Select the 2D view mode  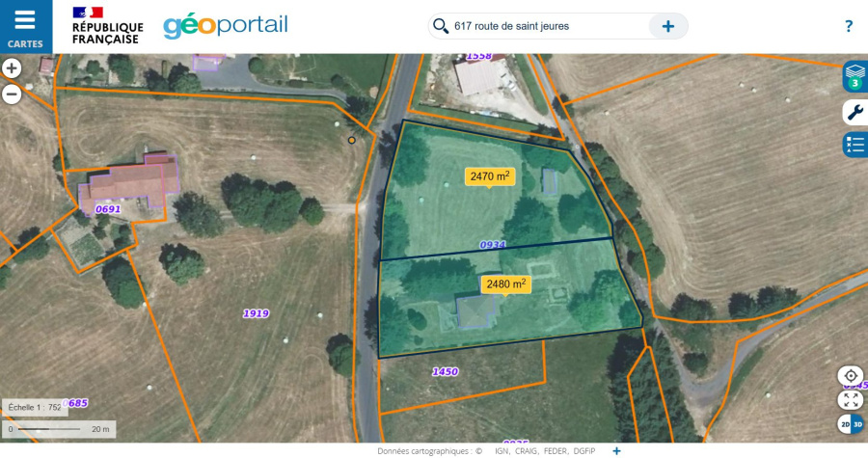845,424
